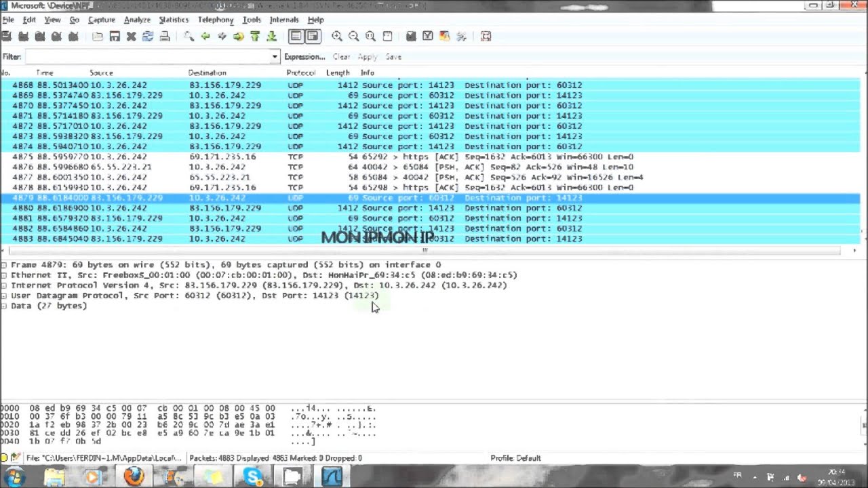Toggle auto scroll in live capture

[x=313, y=37]
